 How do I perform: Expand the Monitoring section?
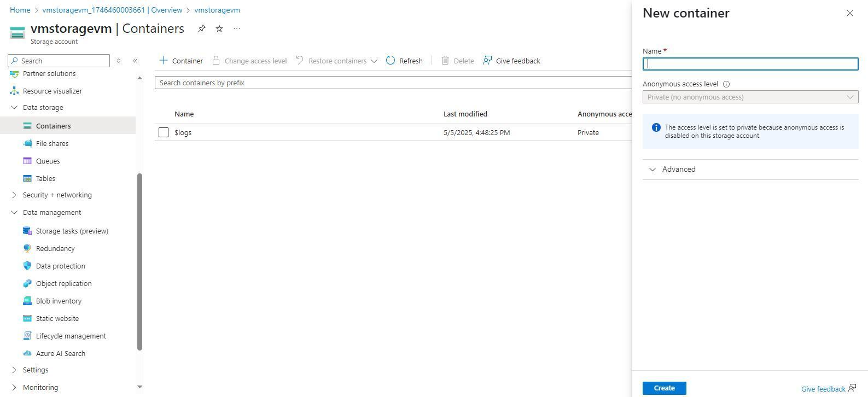tap(14, 387)
